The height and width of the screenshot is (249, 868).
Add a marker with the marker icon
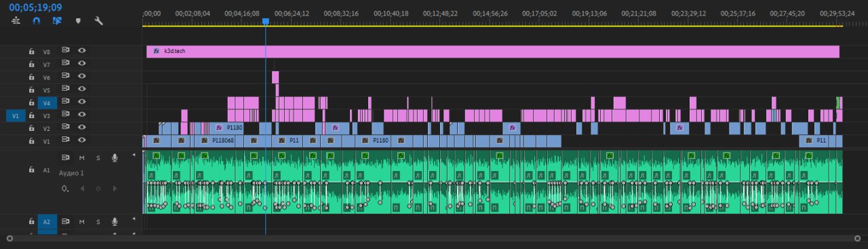click(x=78, y=20)
